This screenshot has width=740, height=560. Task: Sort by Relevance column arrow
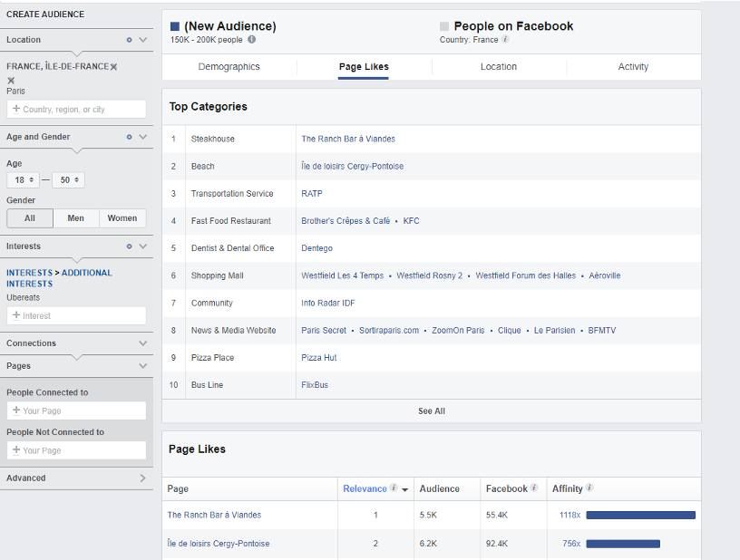[x=405, y=489]
